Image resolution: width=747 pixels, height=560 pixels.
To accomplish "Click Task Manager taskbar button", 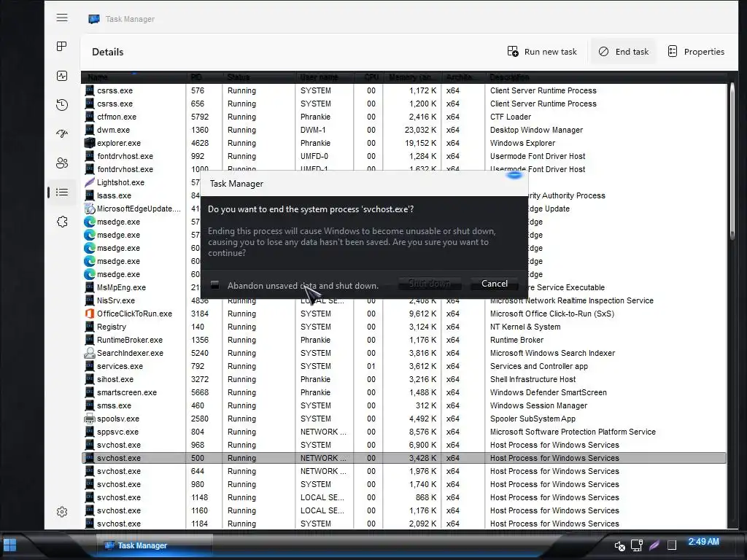I will point(155,545).
